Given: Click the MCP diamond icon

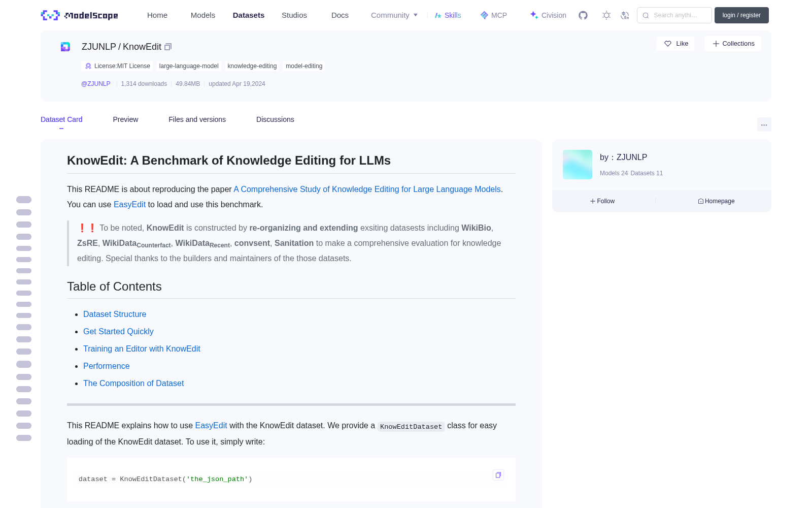Looking at the screenshot, I should coord(484,15).
